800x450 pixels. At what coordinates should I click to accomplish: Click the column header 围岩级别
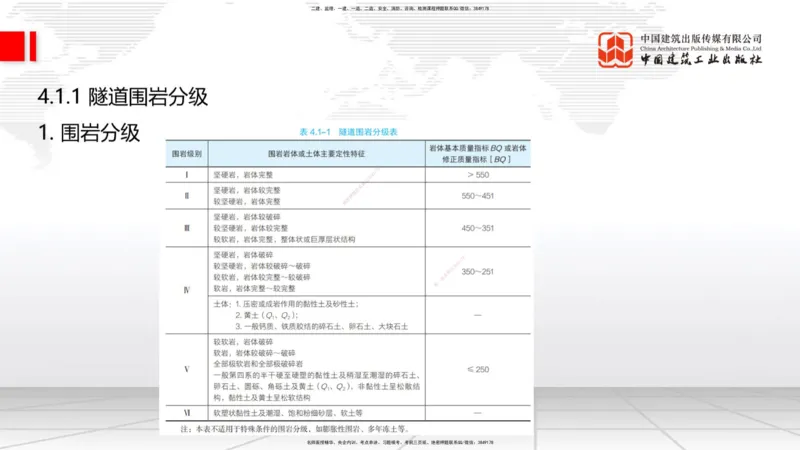point(187,154)
